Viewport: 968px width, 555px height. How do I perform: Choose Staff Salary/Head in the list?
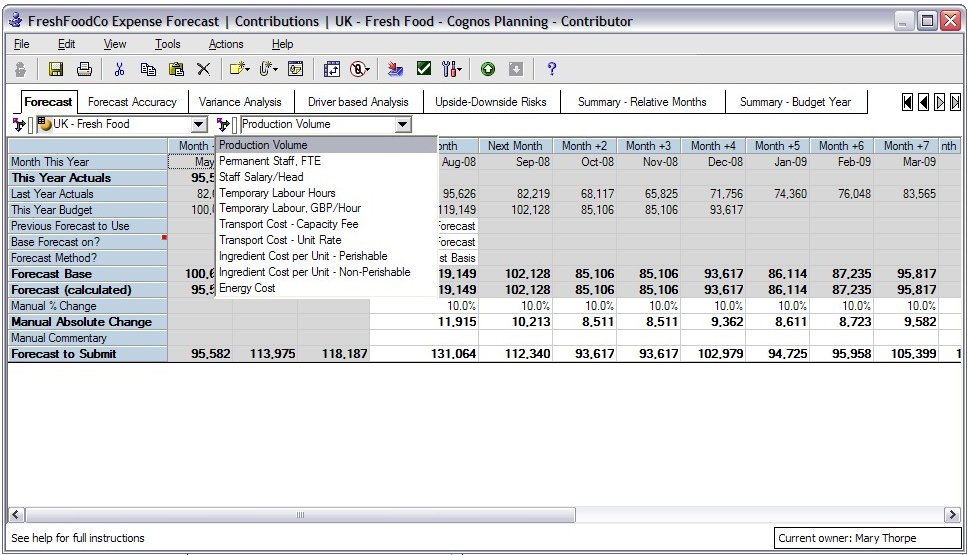pos(260,177)
